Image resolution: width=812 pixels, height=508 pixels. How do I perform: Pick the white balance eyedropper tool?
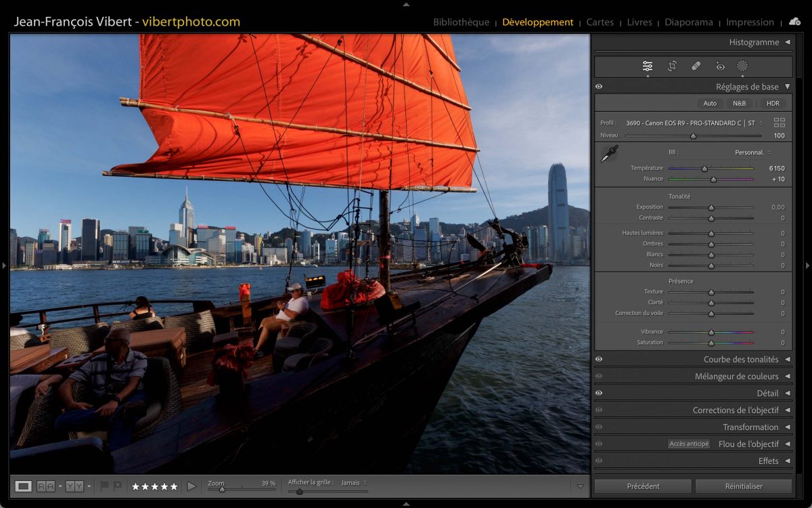tap(609, 154)
